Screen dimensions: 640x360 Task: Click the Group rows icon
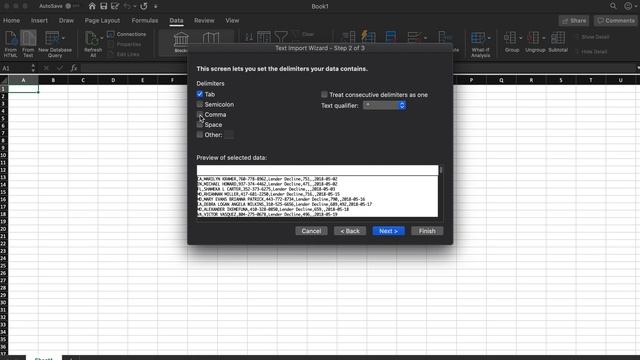pos(510,38)
